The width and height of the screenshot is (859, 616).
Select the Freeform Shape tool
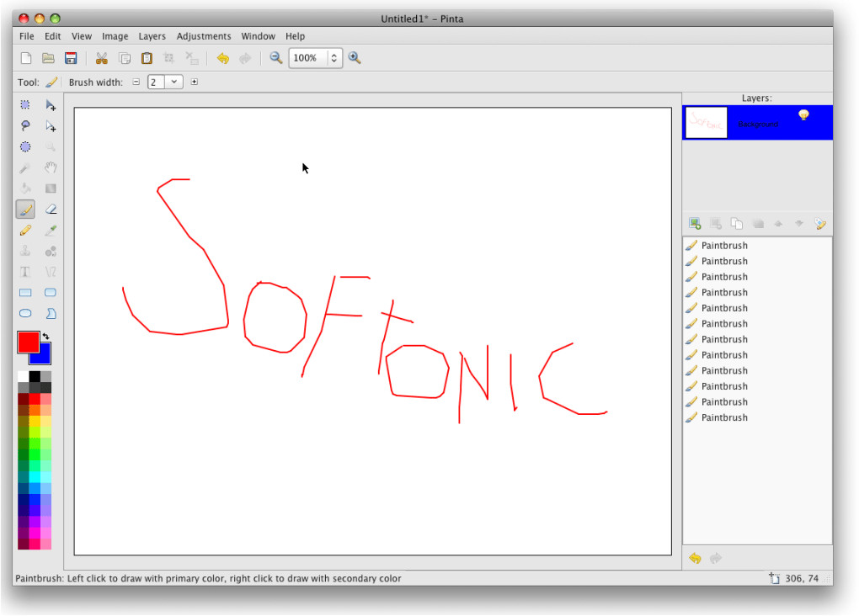(x=51, y=313)
